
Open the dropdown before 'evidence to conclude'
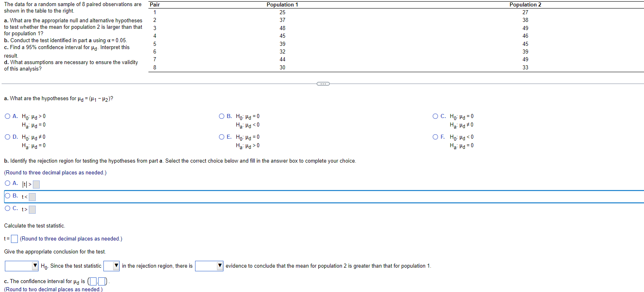[x=209, y=266]
